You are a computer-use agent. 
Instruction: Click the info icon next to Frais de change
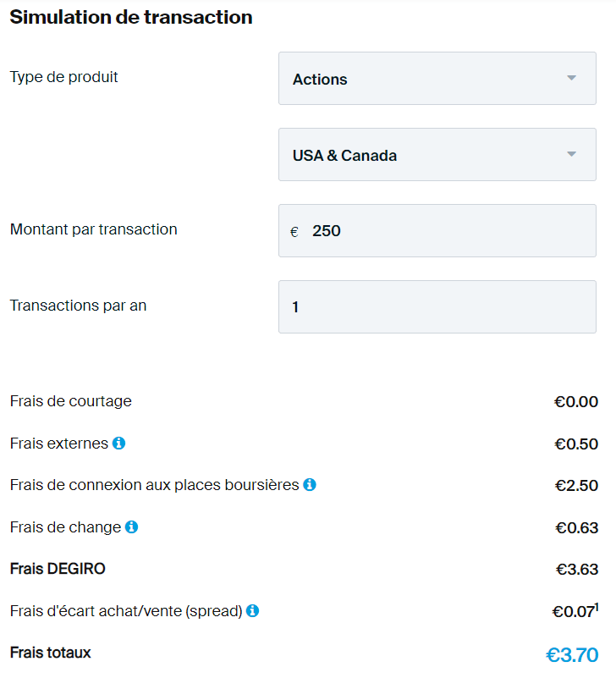[131, 526]
